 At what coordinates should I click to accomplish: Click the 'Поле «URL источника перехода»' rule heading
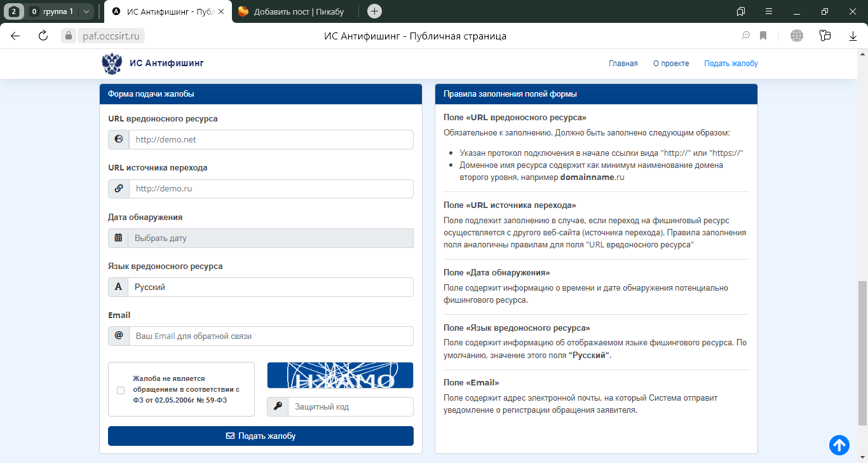[x=510, y=205]
